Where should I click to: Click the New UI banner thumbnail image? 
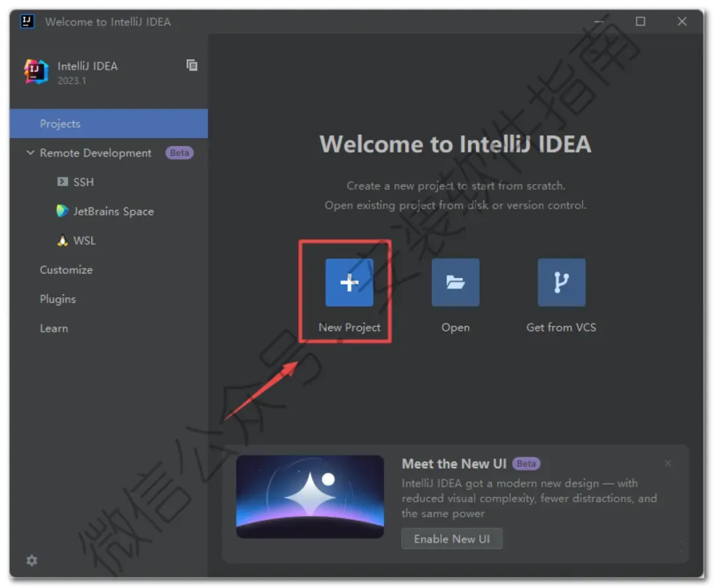310,497
